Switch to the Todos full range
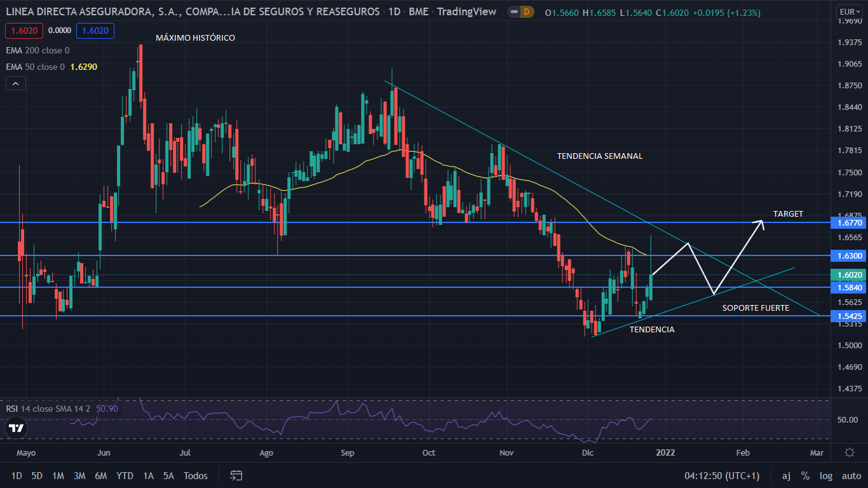Image resolution: width=868 pixels, height=488 pixels. click(195, 475)
